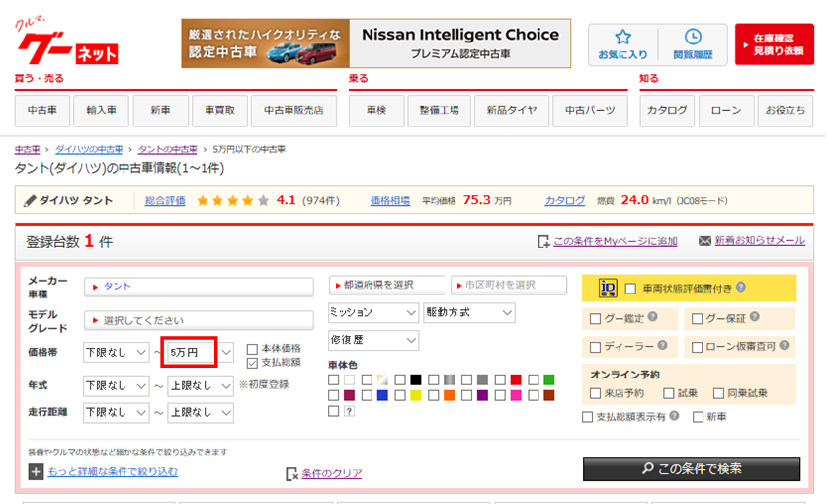The image size is (827, 504).
Task: Open the 総合評価 link
Action: (x=165, y=201)
